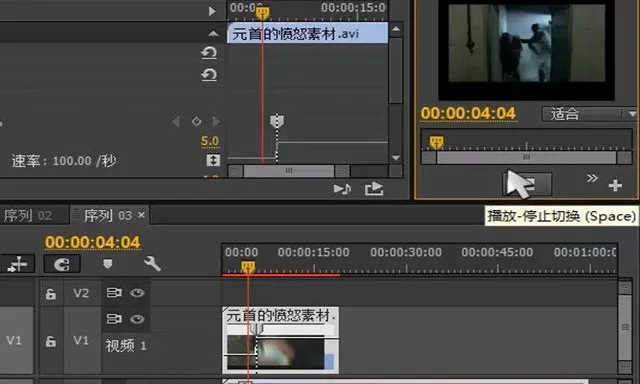Click the speed keyframe on timeline clip
Screen dimensions: 640x384
[x=256, y=329]
